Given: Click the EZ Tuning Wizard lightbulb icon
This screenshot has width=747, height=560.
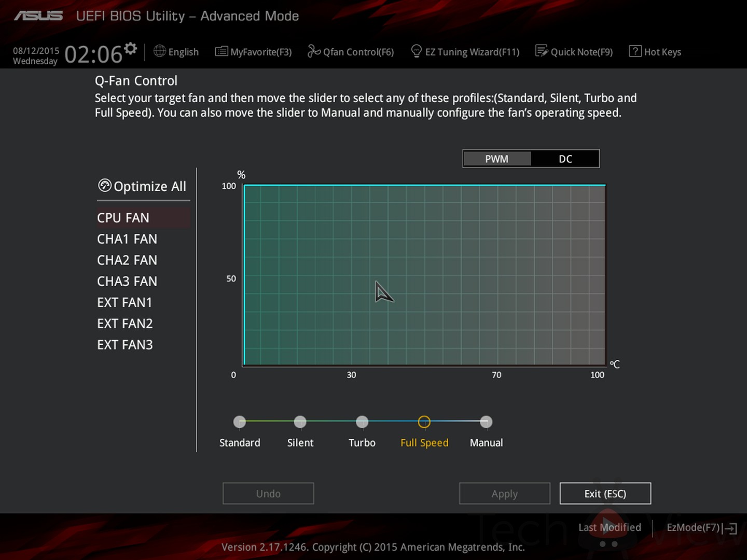Looking at the screenshot, I should pos(416,51).
